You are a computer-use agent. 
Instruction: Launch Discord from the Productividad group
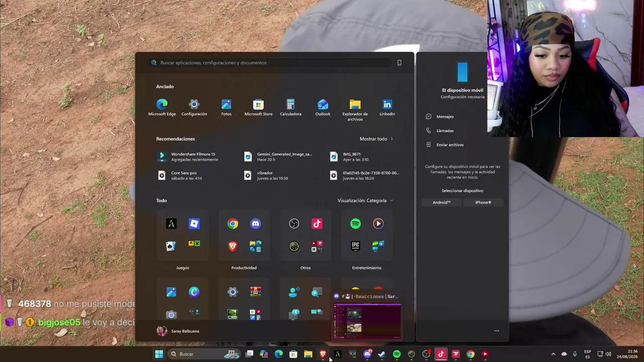(256, 224)
